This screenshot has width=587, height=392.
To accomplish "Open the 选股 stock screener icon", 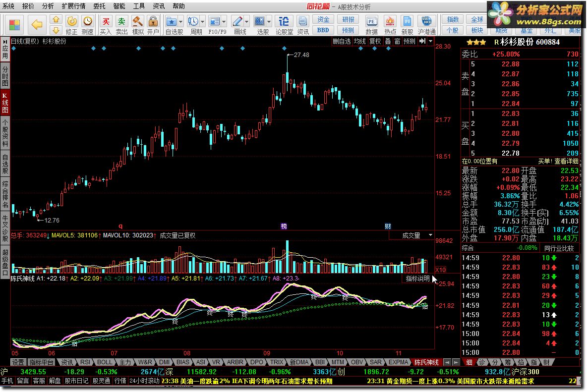I will 259,21.
